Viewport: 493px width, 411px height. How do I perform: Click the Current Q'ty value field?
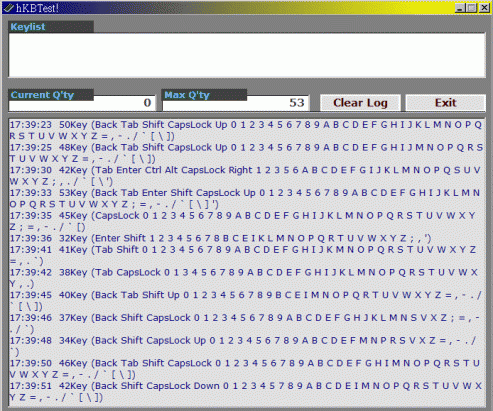point(82,103)
